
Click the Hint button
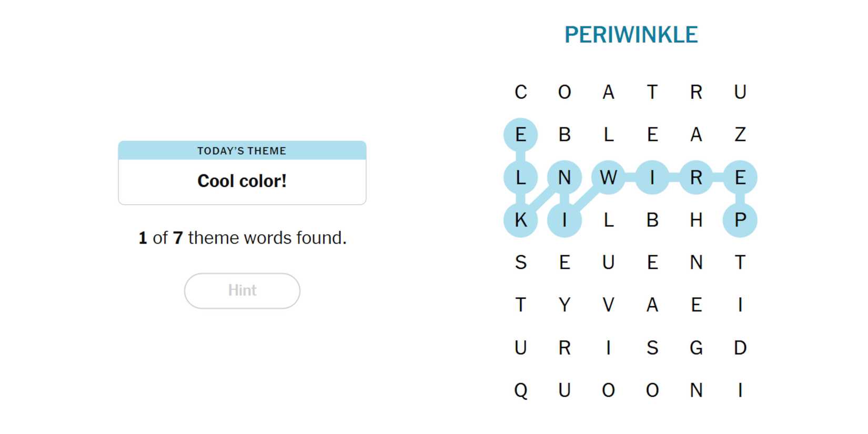pyautogui.click(x=242, y=290)
